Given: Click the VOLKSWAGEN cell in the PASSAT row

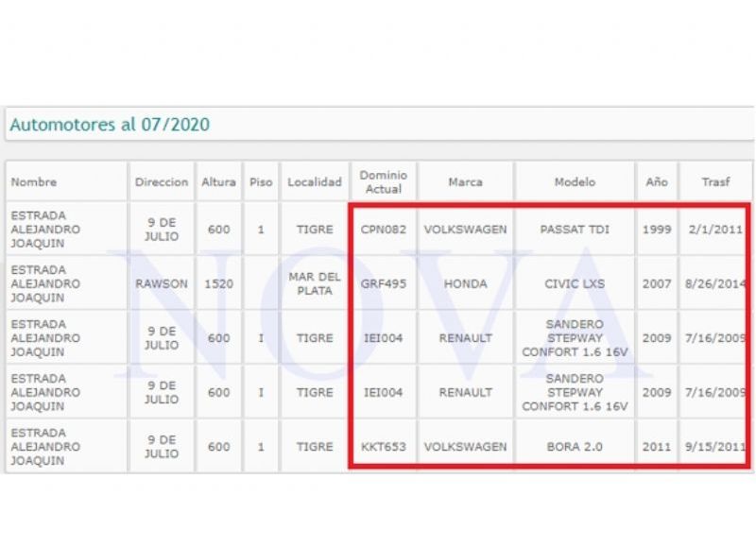Looking at the screenshot, I should point(465,230).
